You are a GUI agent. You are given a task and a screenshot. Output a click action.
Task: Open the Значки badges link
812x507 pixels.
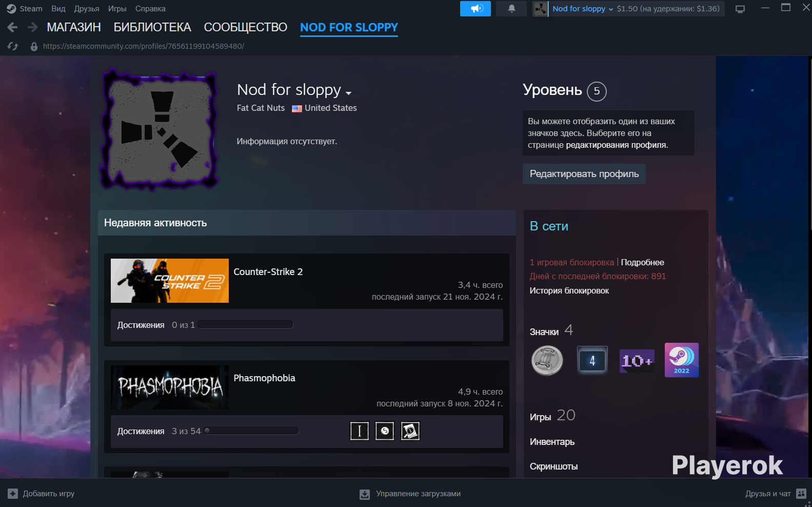point(544,332)
